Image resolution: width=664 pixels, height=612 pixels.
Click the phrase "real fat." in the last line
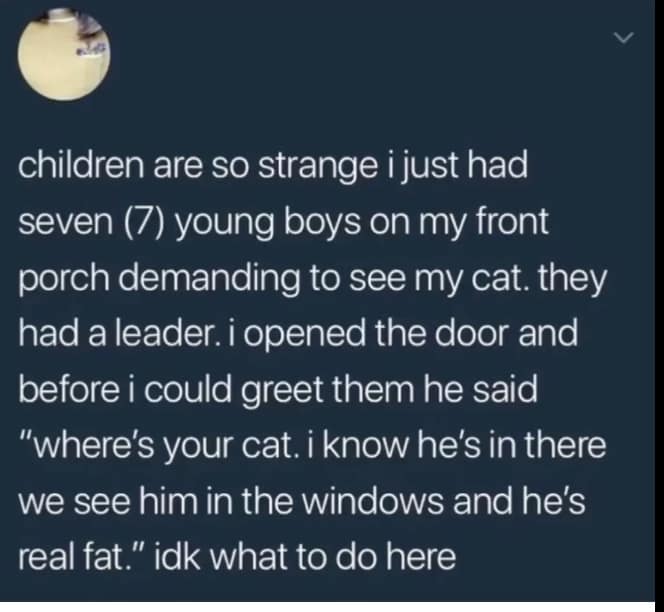point(77,557)
